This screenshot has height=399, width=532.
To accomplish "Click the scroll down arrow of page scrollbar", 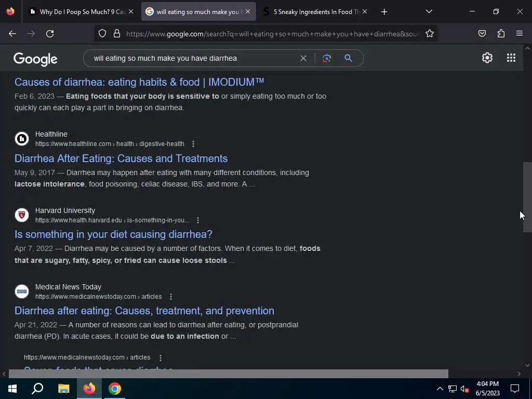I will 527,365.
